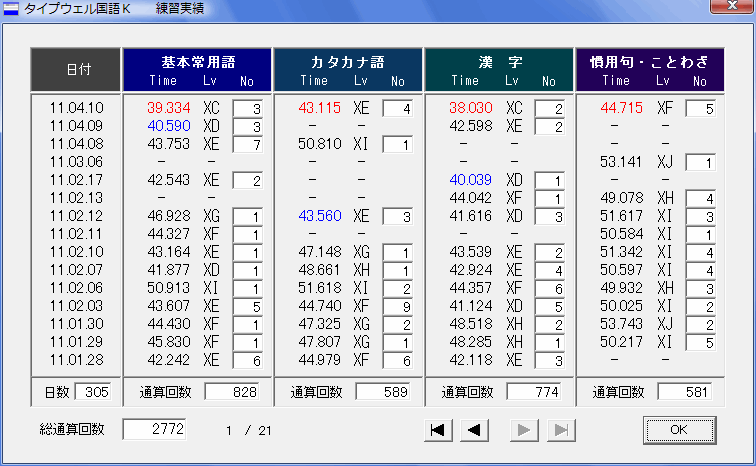Screen dimensions: 756x466
Task: Select date 11.01.30
Action: point(76,324)
